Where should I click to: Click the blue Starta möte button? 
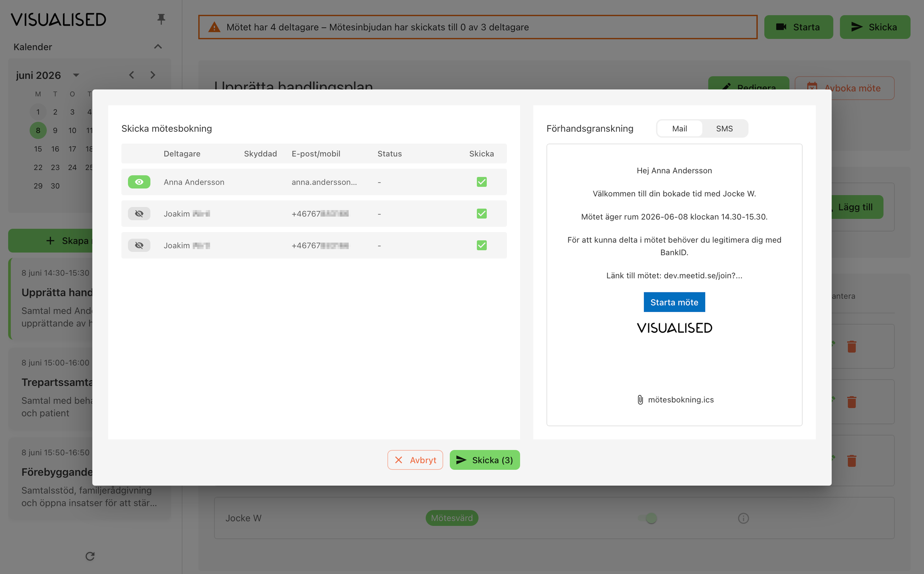674,302
